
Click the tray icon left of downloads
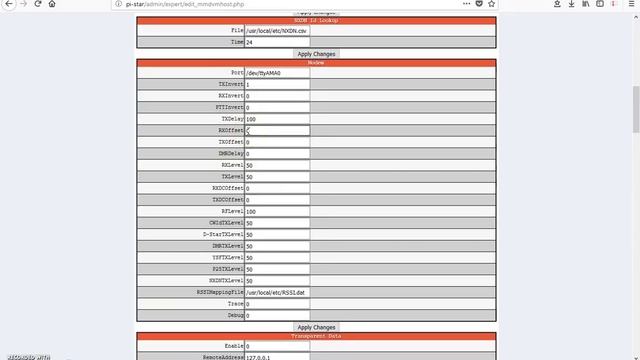click(x=557, y=4)
